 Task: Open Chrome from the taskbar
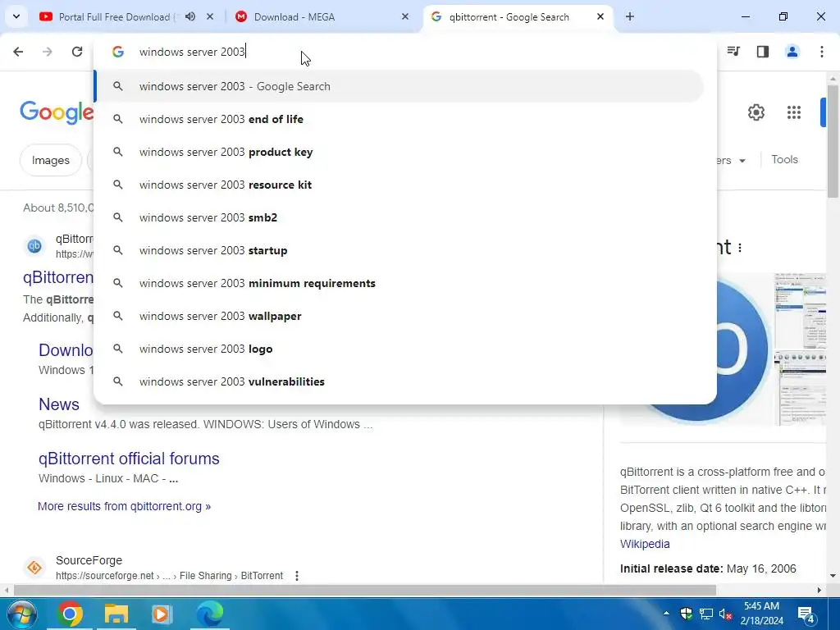tap(70, 614)
